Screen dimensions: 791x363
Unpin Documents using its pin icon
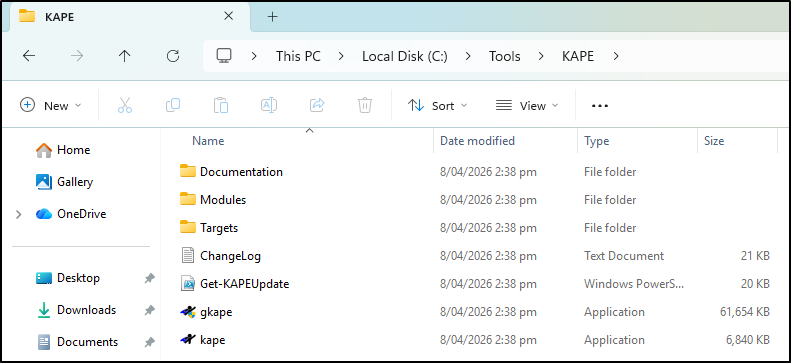pos(149,342)
